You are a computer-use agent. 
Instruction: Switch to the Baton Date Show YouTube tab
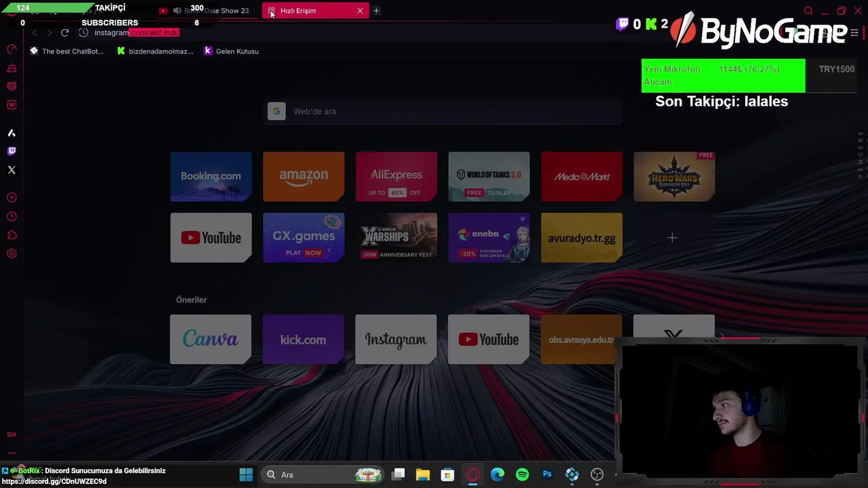[x=207, y=11]
